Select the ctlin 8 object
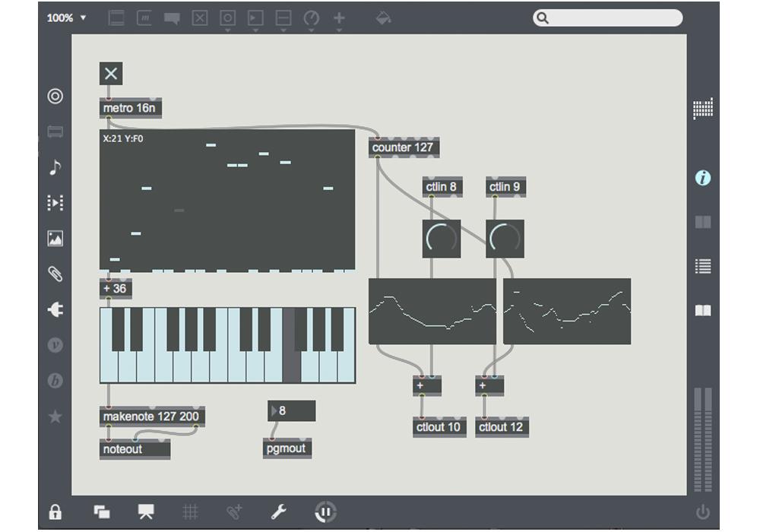 [x=442, y=187]
